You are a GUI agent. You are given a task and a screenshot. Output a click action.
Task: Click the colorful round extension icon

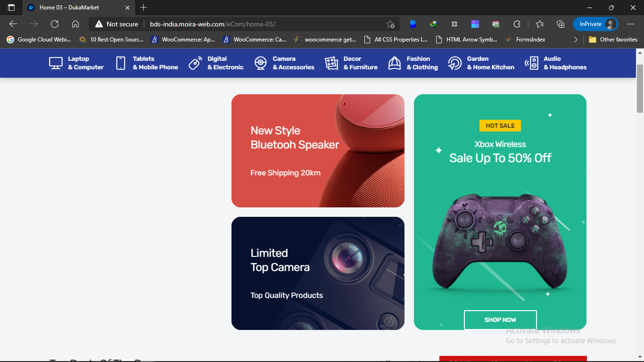pyautogui.click(x=434, y=24)
